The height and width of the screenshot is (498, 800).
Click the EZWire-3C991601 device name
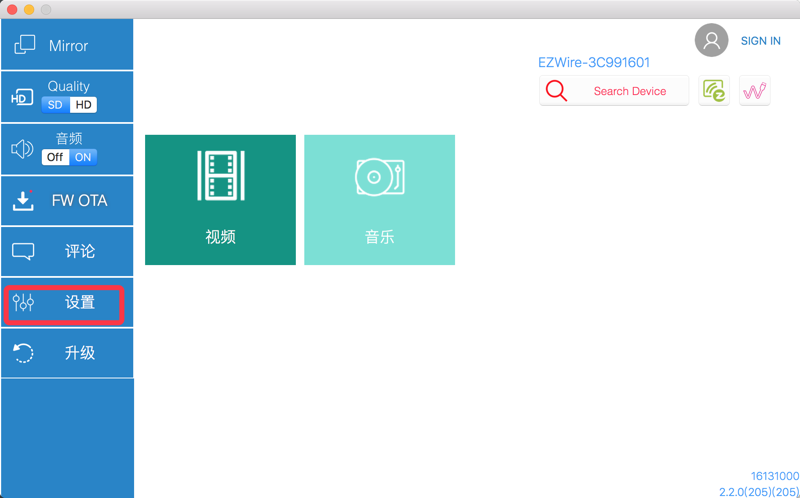pos(594,63)
